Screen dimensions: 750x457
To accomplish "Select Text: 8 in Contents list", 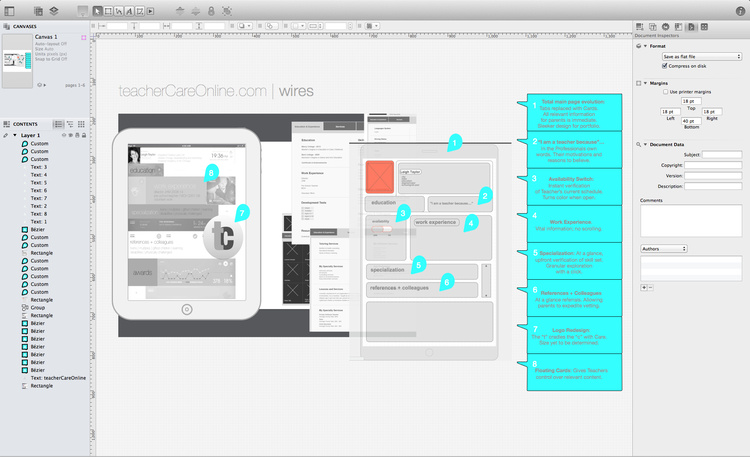I will pyautogui.click(x=39, y=214).
